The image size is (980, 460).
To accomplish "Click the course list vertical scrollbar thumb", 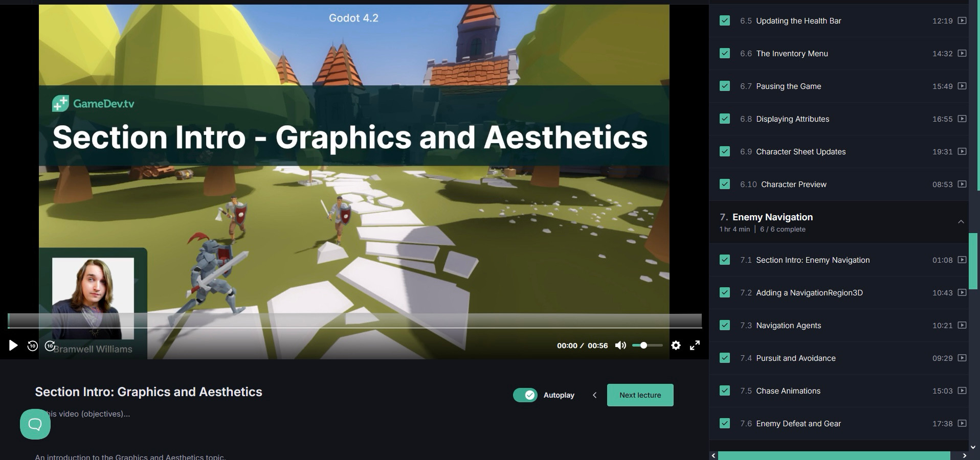I will [x=972, y=261].
